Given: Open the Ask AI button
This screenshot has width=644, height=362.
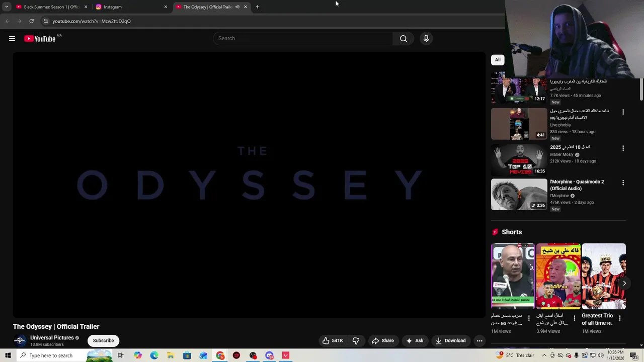Looking at the screenshot, I should pos(415,340).
